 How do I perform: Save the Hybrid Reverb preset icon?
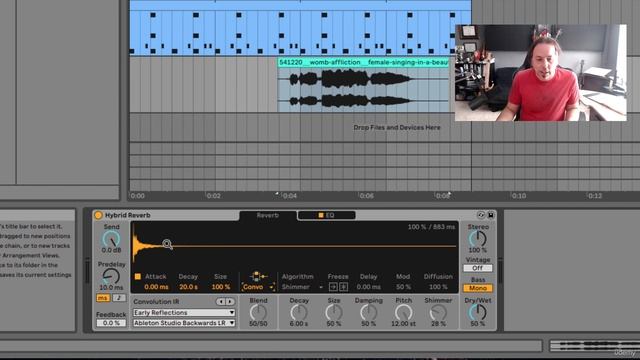[491, 215]
